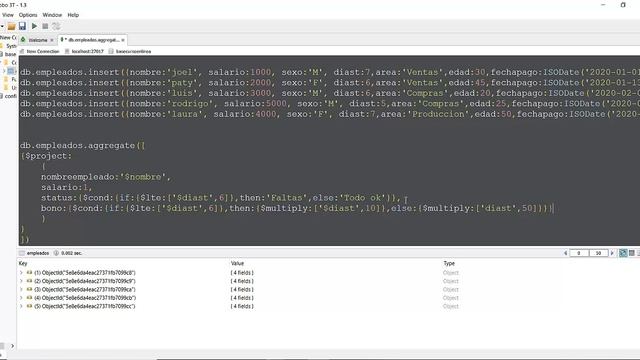This screenshot has width=640, height=360.
Task: Click the empleados collection label in results bar
Action: tap(38, 253)
